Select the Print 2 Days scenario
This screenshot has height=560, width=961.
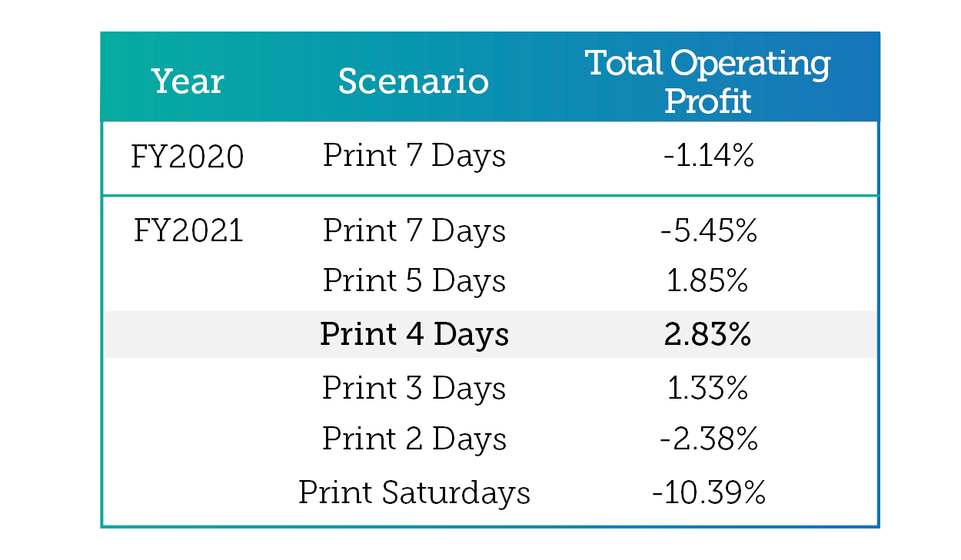pyautogui.click(x=414, y=439)
